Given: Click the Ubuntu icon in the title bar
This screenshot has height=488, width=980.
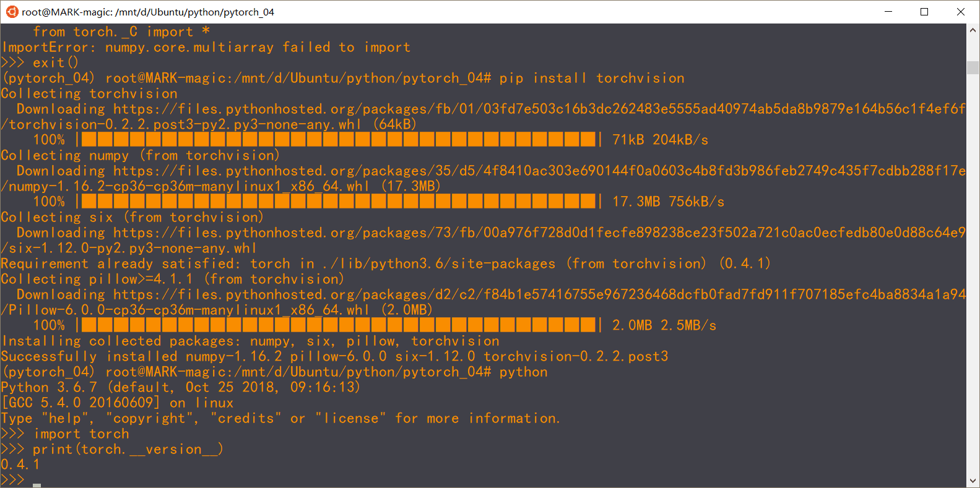Looking at the screenshot, I should pyautogui.click(x=12, y=12).
